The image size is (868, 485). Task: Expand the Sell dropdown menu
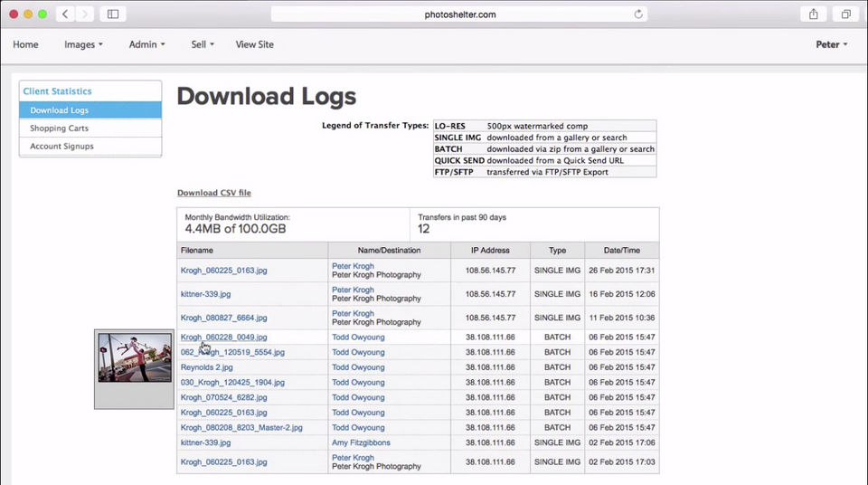pos(203,44)
